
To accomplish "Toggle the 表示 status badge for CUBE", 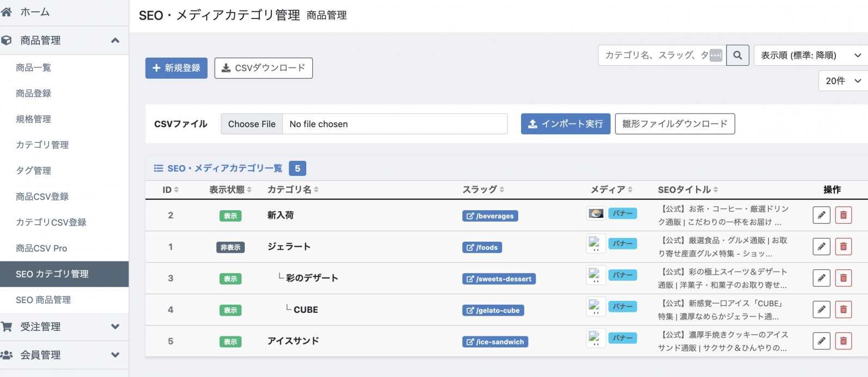I will 231,310.
